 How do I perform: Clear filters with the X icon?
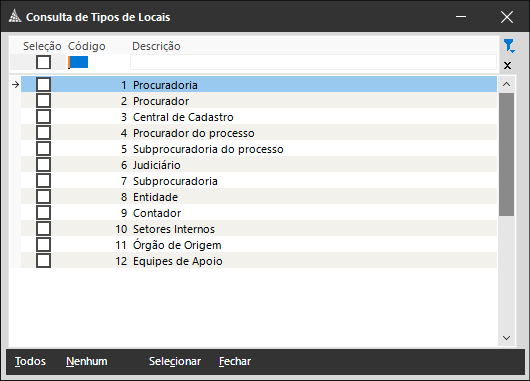point(507,66)
